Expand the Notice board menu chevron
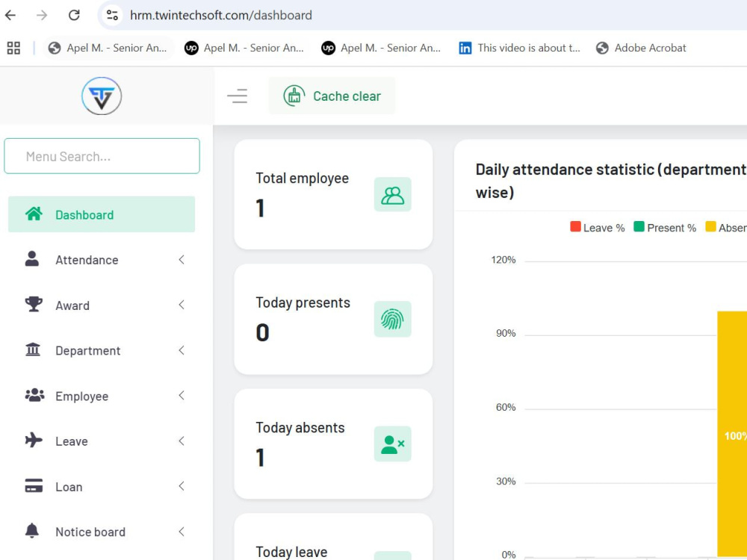Viewport: 747px width, 560px height. click(x=182, y=532)
